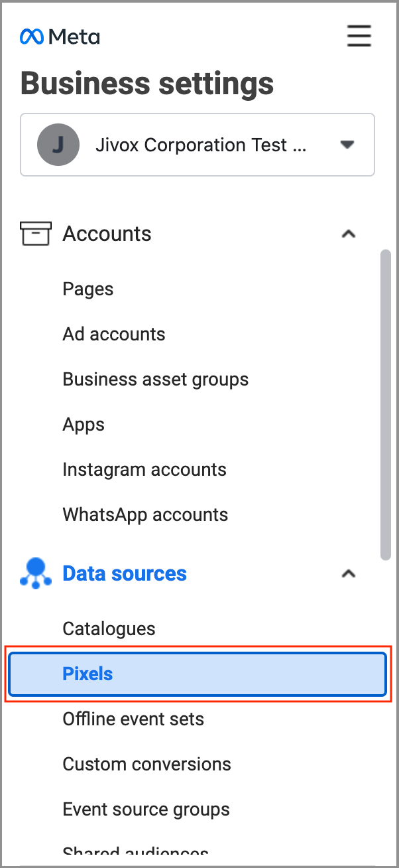Screen dimensions: 399x868
Task: Click the sidebar vertical scrollbar
Action: point(385,405)
